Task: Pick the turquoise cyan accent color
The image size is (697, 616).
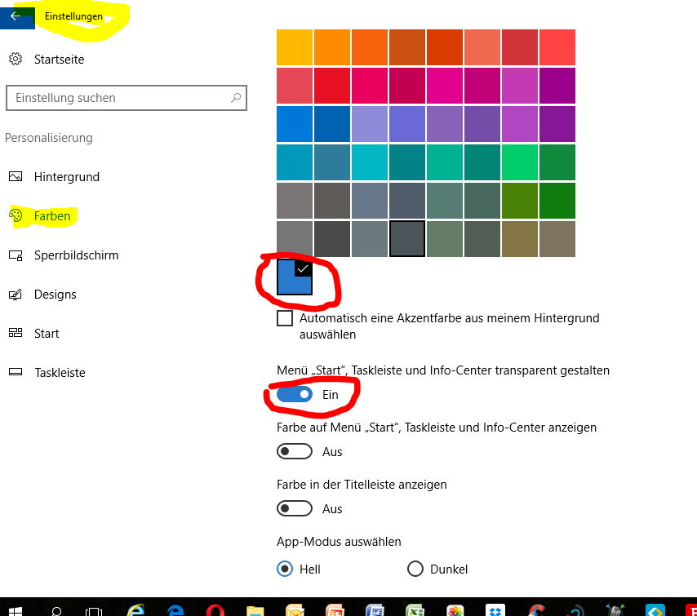Action: [370, 162]
